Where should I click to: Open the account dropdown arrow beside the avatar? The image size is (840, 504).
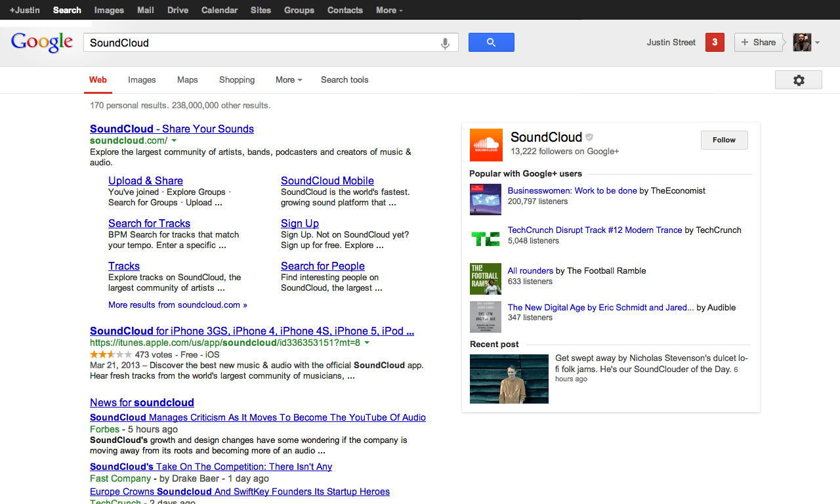(x=817, y=43)
